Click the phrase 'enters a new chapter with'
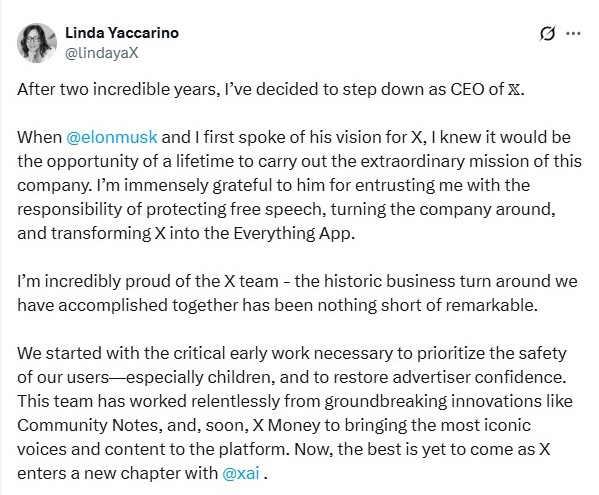Image resolution: width=599 pixels, height=495 pixels. 117,473
